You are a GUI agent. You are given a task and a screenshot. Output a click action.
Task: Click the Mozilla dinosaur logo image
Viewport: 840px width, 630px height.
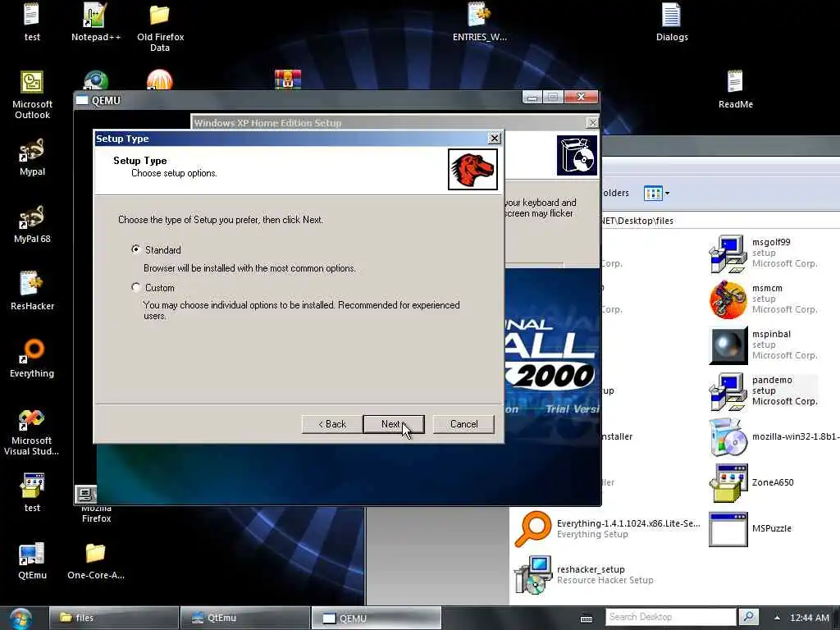click(x=472, y=169)
